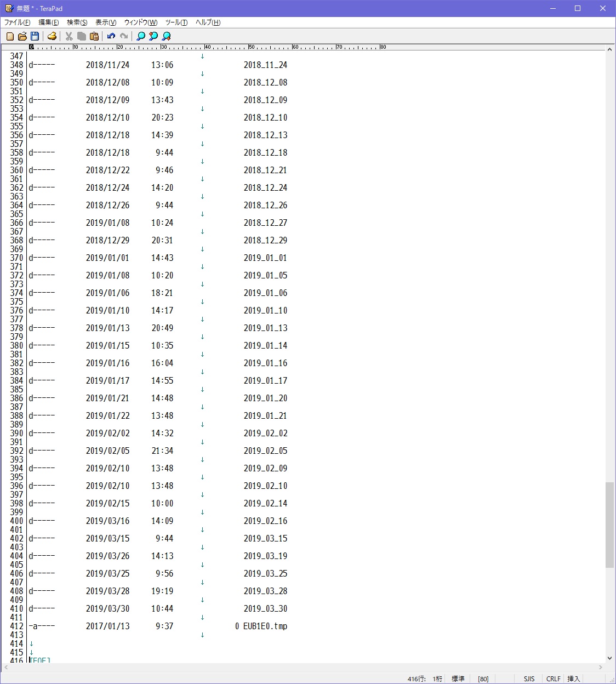Screen dimensions: 616x684
Task: Click folder name 2018_12_10
Action: click(x=265, y=117)
